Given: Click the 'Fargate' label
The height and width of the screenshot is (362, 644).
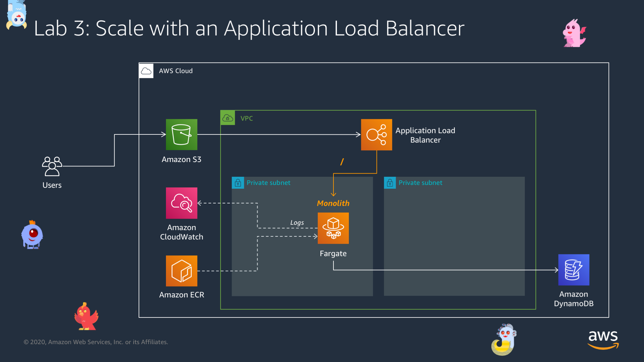Looking at the screenshot, I should coord(333,254).
